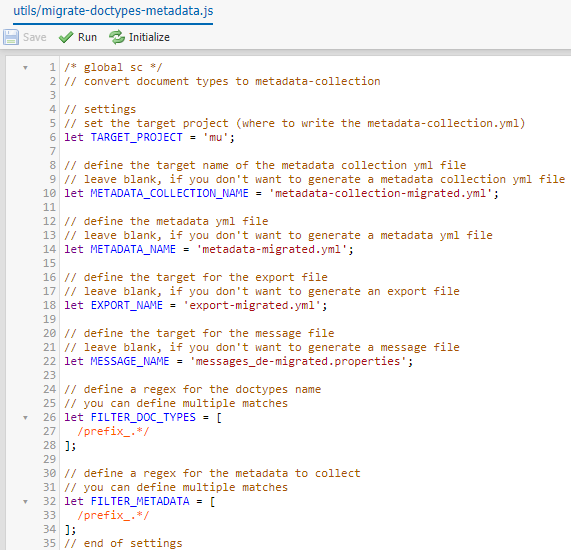Click the 'metadata-migrated.yml' string on line 14
Screen dimensions: 571x550
point(272,249)
